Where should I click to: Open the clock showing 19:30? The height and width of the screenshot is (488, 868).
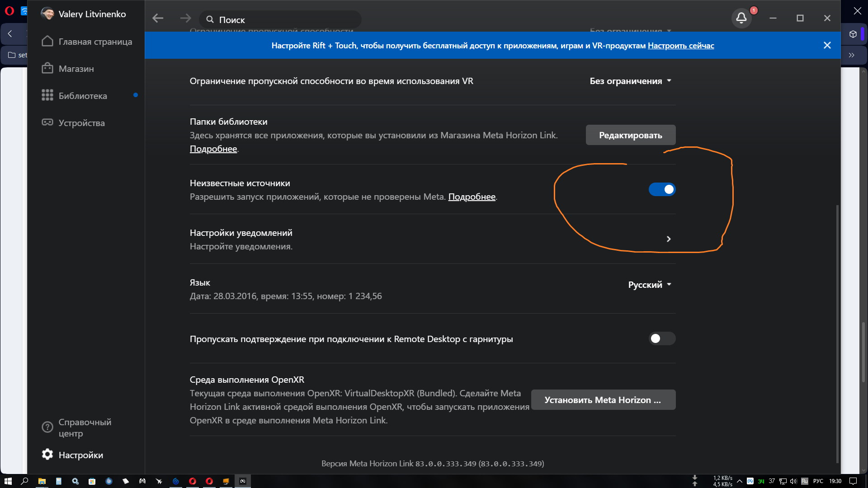coord(835,481)
